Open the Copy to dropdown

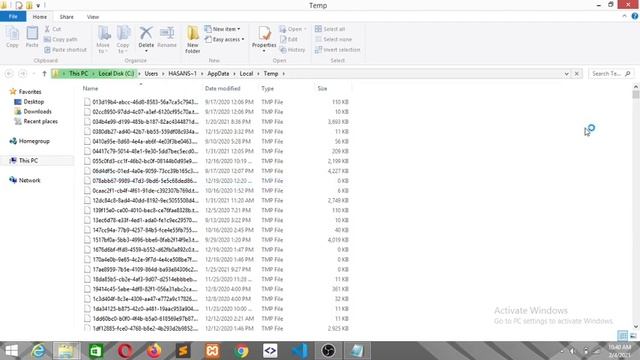click(x=123, y=40)
